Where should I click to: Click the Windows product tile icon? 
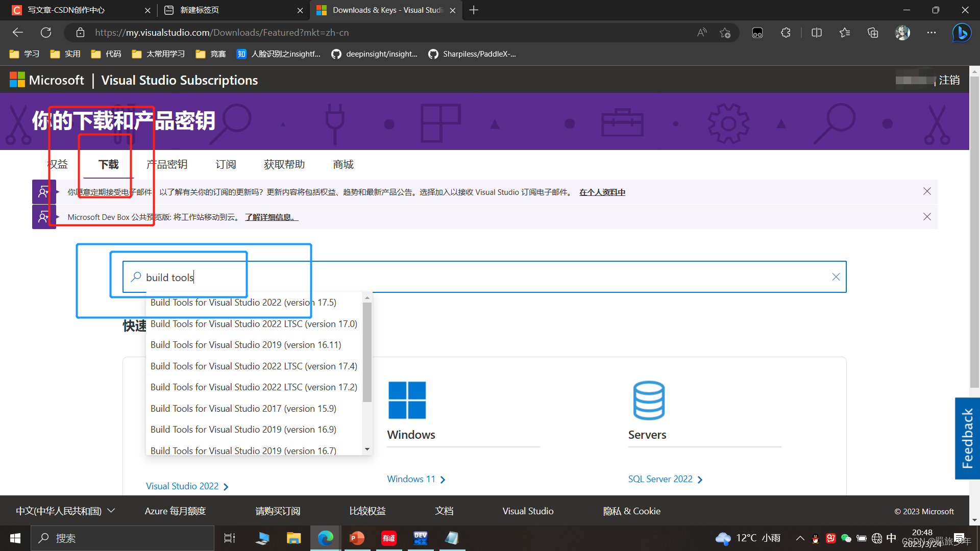click(x=407, y=400)
